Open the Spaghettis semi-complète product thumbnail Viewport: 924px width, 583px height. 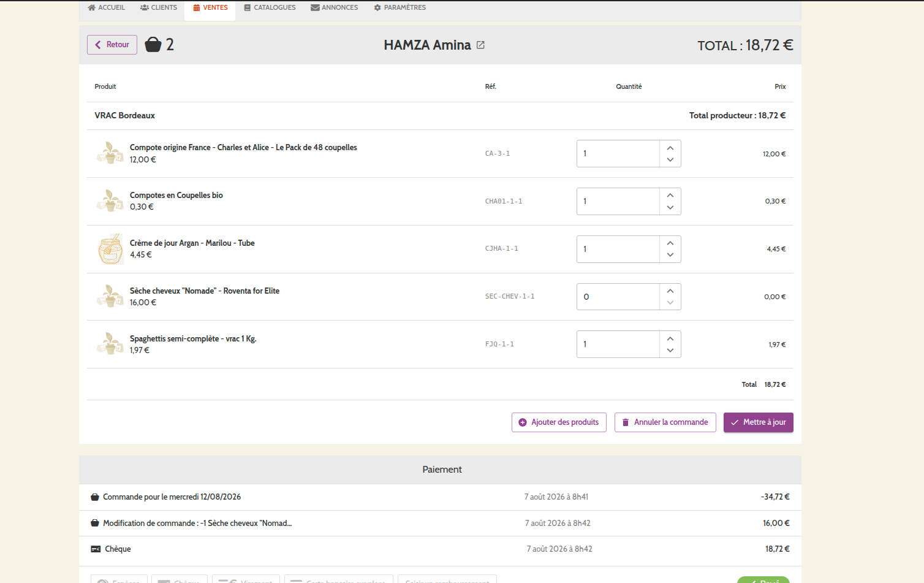(110, 344)
